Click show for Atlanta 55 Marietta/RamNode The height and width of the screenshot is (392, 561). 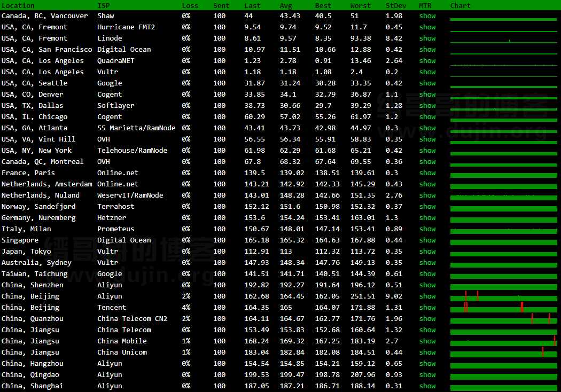pos(427,128)
